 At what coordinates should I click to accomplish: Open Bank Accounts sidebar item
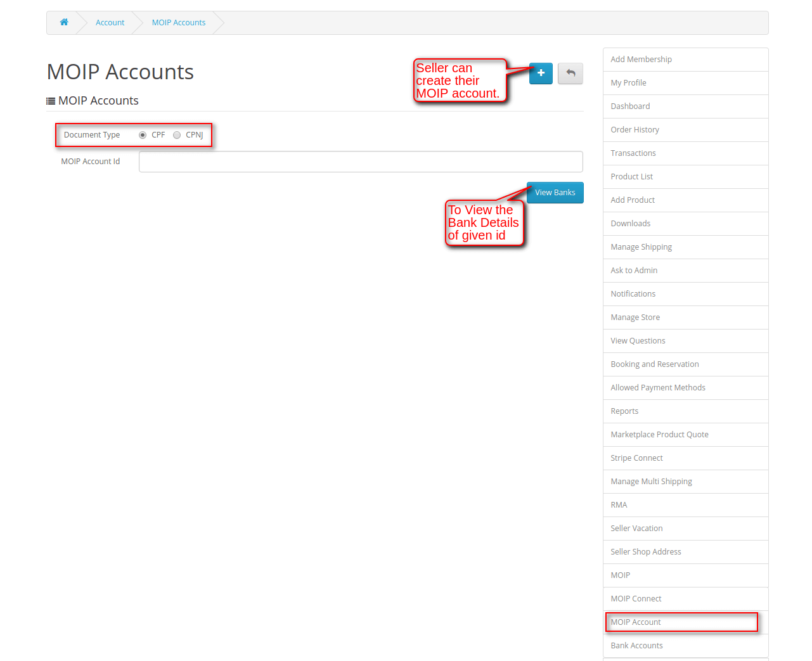coord(686,646)
